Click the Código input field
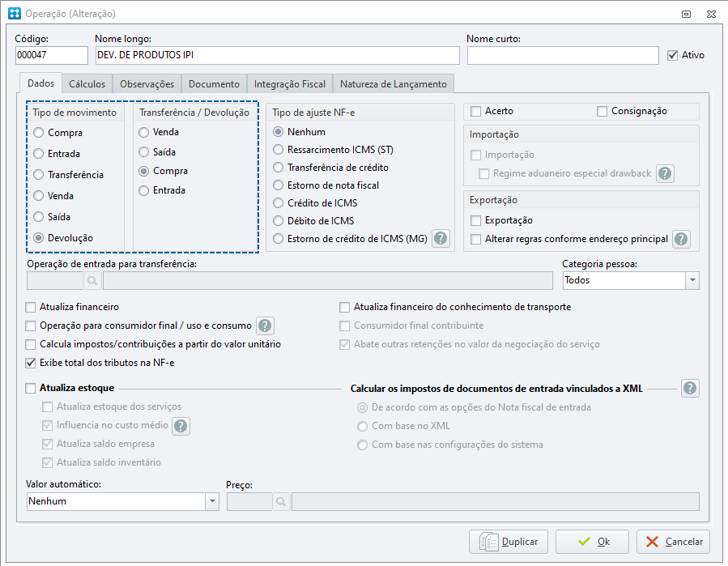The height and width of the screenshot is (566, 728). 52,55
